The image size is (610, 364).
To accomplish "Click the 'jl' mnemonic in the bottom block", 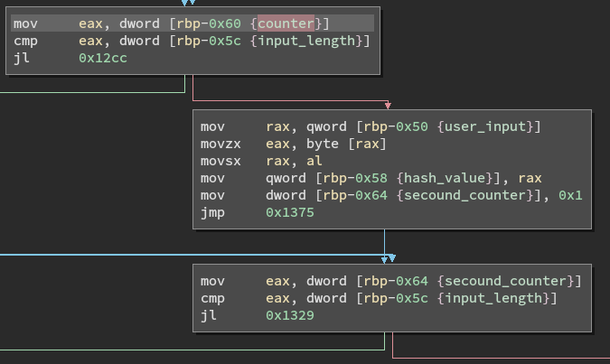I will coord(209,315).
